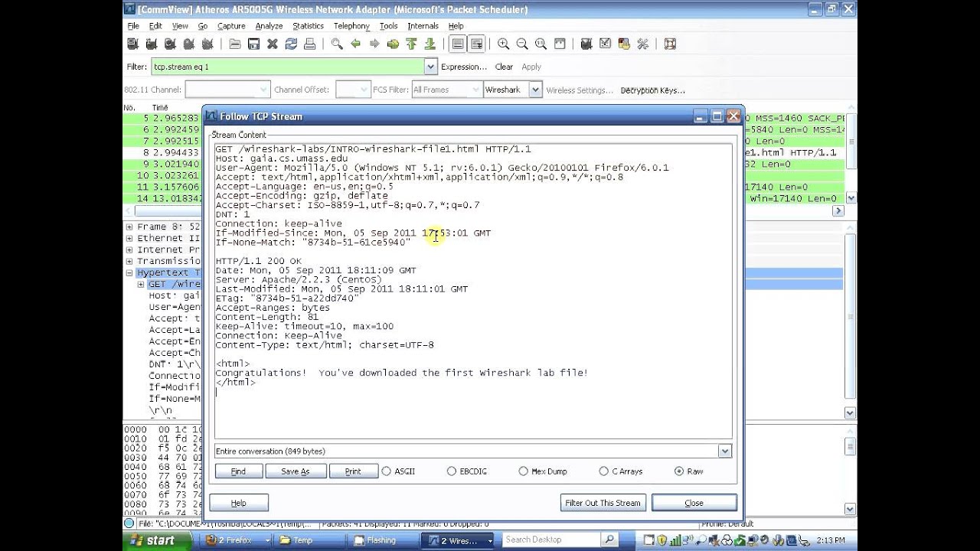Click the lifebuoy Help toolbar icon
Viewport: 980px width, 551px height.
coord(670,44)
